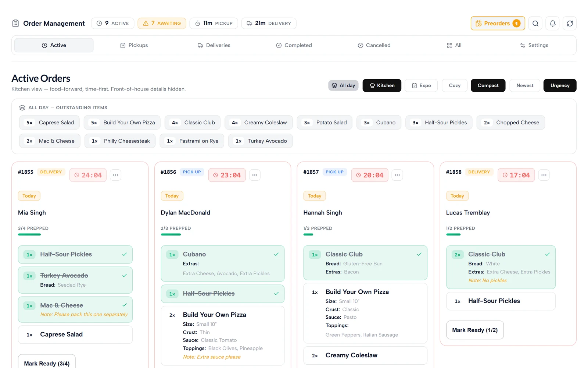Click the 23:04 timer on order #1856
Screen dimensions: 588x368
227,175
